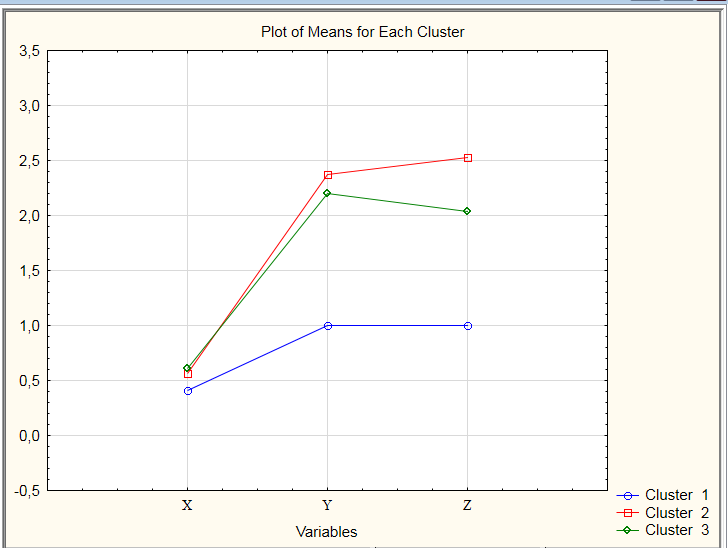Click the Y variable axis label

click(327, 505)
